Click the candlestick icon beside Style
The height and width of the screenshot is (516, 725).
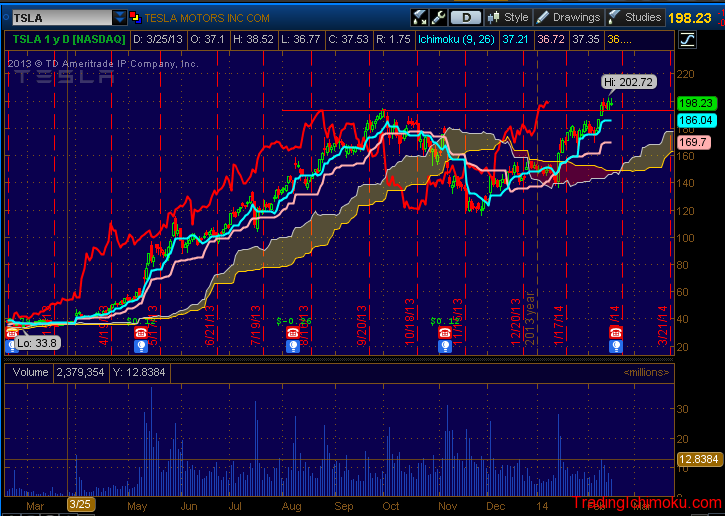coord(494,18)
